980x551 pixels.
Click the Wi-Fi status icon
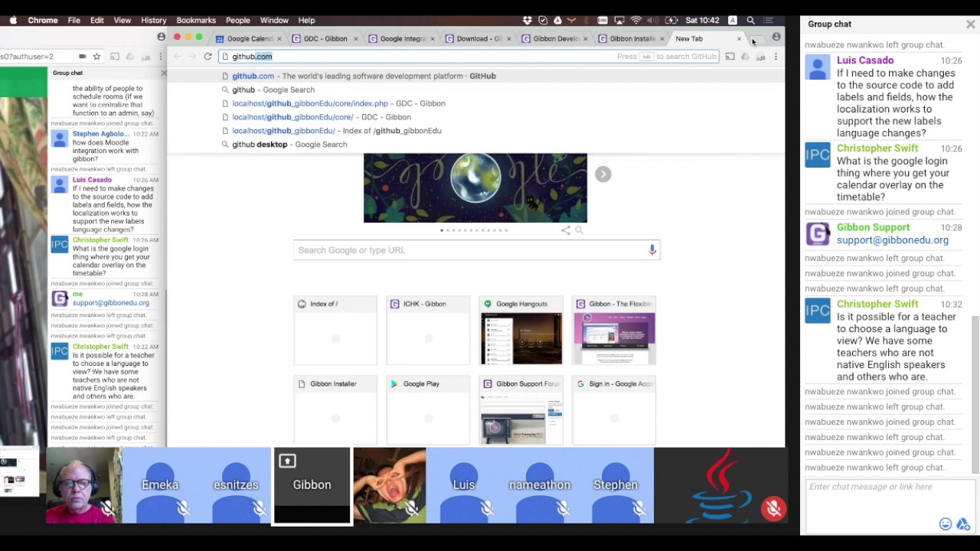click(636, 21)
